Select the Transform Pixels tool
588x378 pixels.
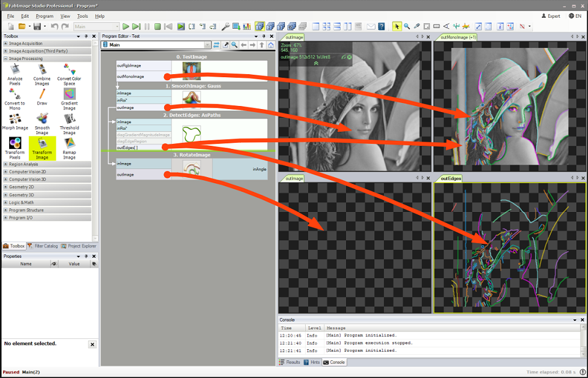(x=15, y=148)
